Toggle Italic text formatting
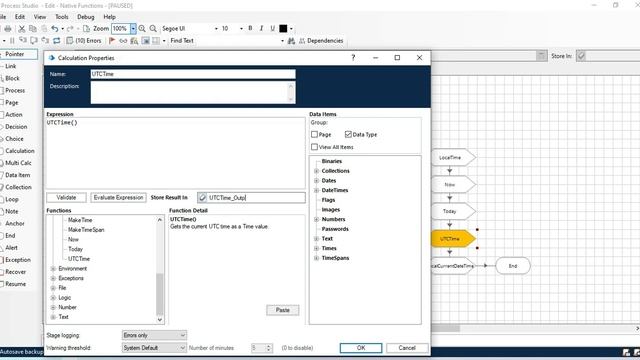This screenshot has width=640, height=360. click(261, 28)
